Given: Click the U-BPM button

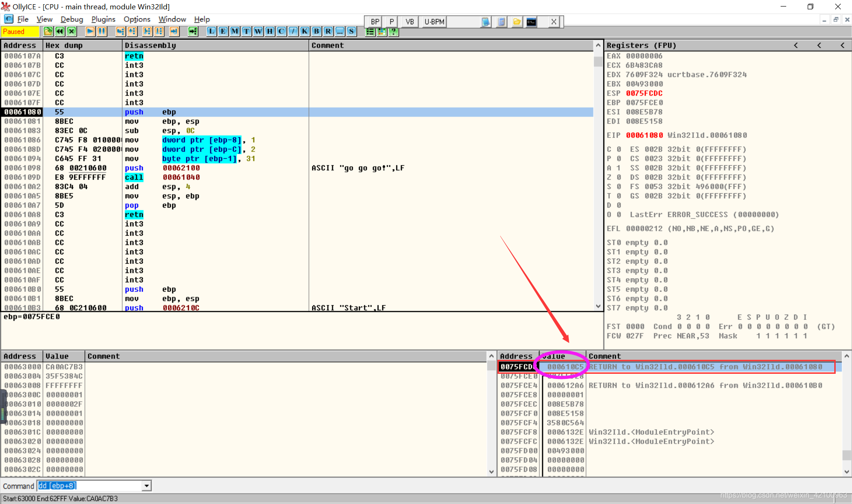Looking at the screenshot, I should pos(434,21).
